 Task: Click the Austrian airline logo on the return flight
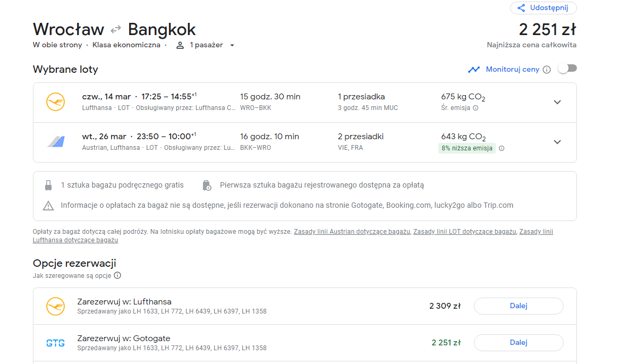[56, 141]
